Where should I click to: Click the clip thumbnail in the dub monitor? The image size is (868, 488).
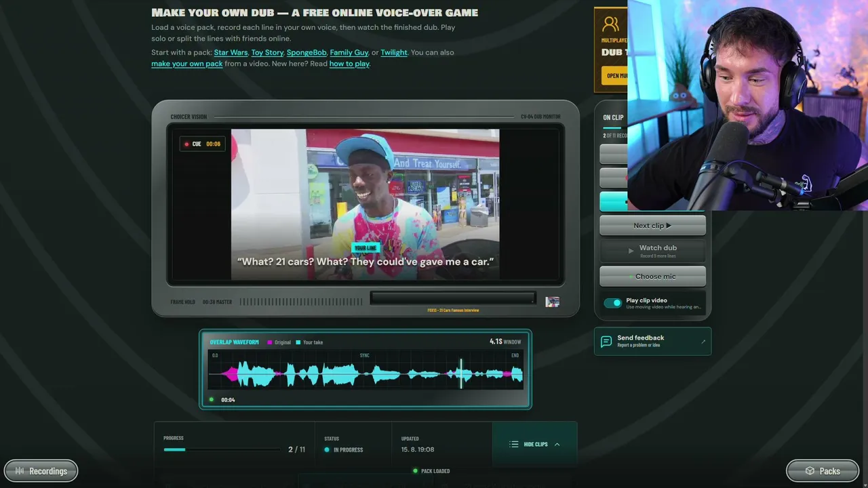point(553,302)
